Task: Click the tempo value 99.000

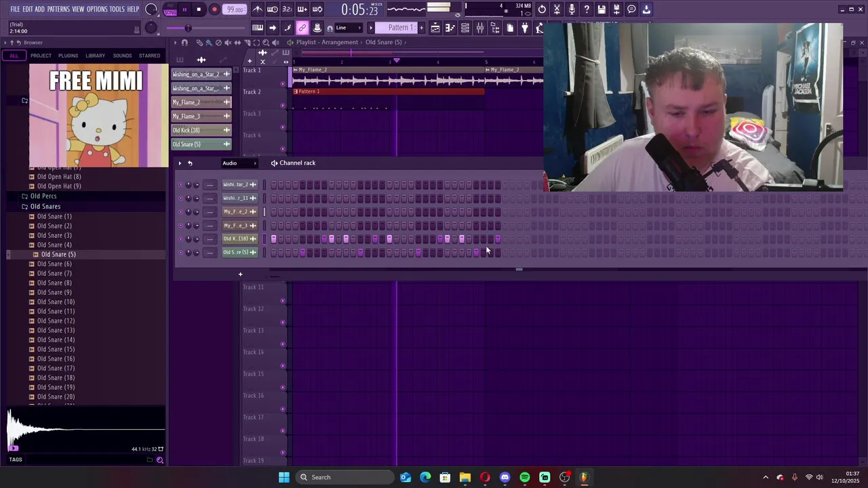Action: click(236, 9)
